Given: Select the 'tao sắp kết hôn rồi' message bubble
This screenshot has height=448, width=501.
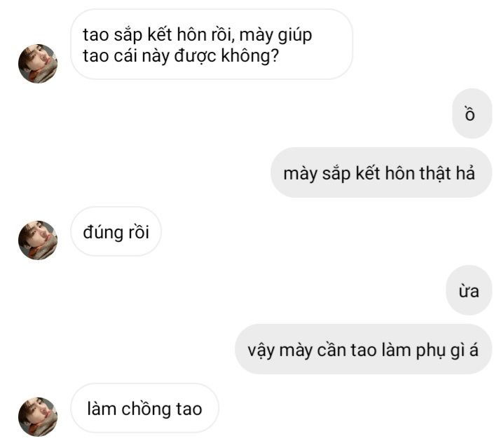Looking at the screenshot, I should pyautogui.click(x=212, y=44).
